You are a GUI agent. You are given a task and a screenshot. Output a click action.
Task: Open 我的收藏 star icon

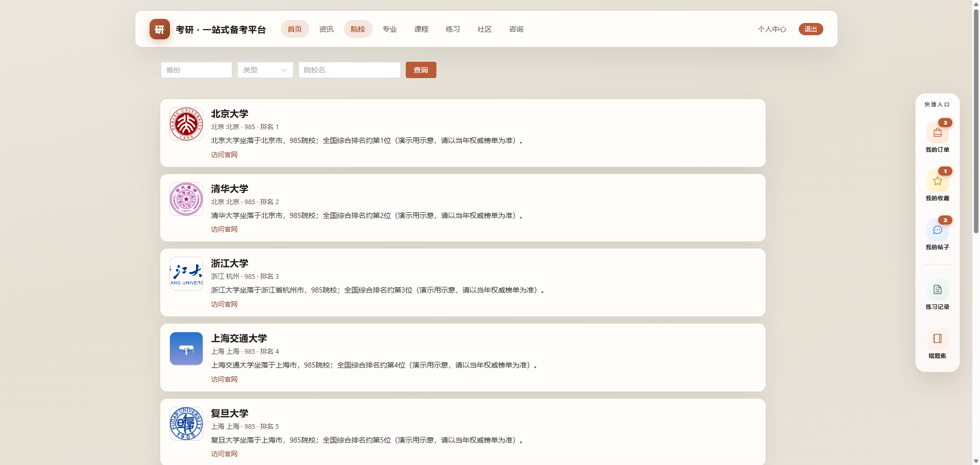click(x=938, y=181)
